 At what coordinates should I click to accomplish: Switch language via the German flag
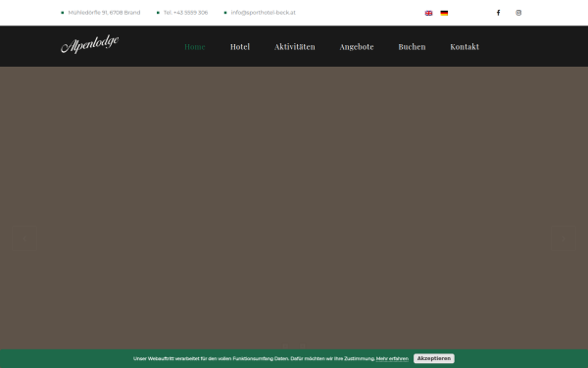[444, 13]
